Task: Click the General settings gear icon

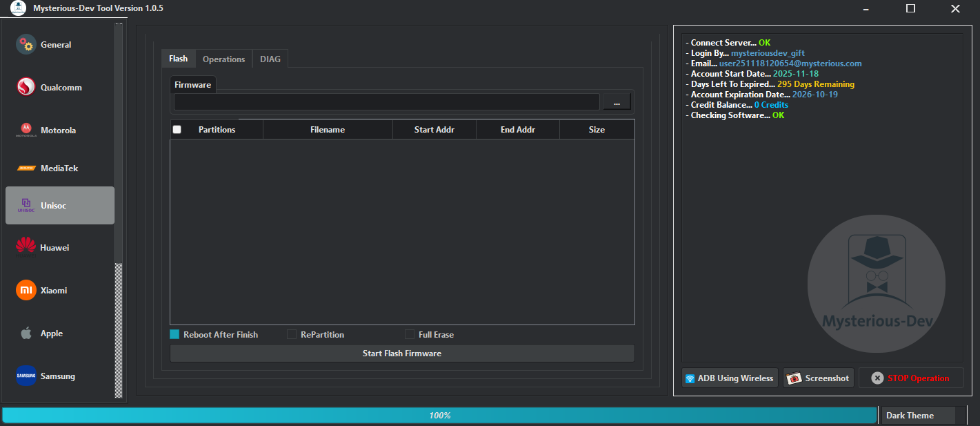Action: tap(26, 44)
